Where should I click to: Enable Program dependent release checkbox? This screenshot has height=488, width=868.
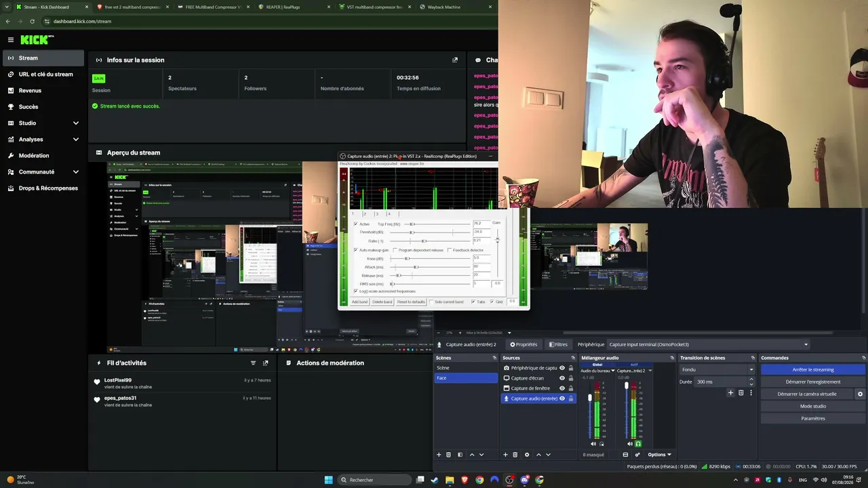[395, 250]
